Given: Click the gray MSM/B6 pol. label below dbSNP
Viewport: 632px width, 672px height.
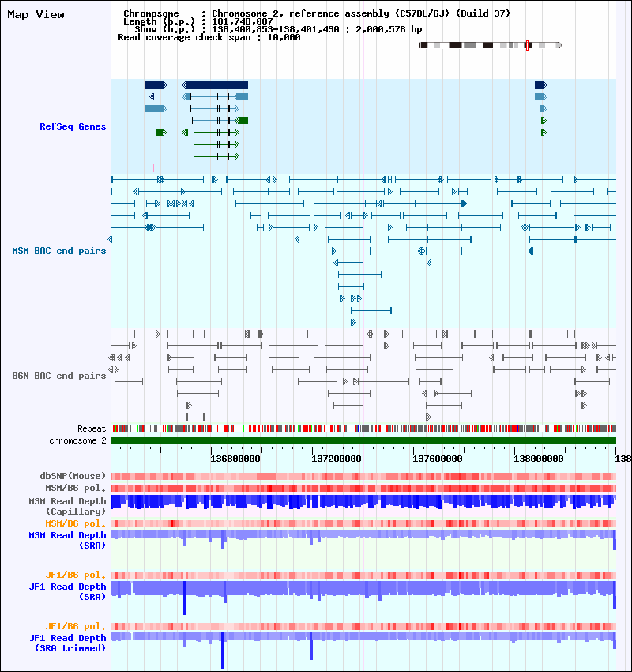Looking at the screenshot, I should (76, 488).
